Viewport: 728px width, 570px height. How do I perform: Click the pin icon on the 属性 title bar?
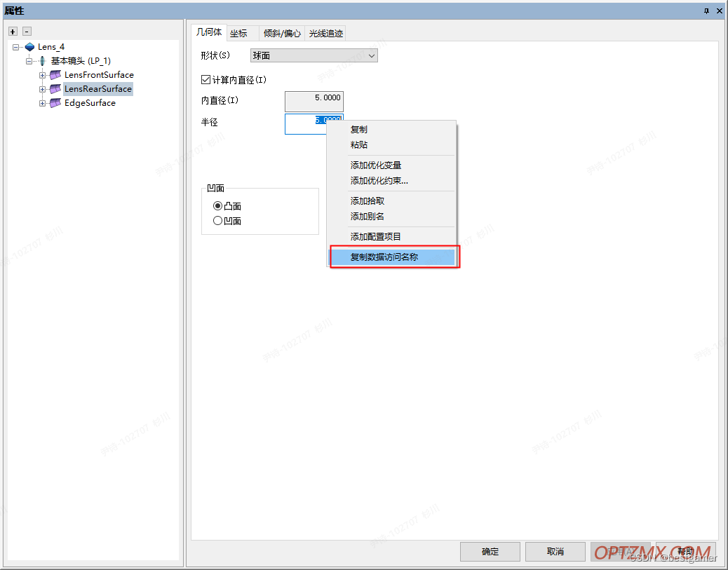(x=707, y=11)
